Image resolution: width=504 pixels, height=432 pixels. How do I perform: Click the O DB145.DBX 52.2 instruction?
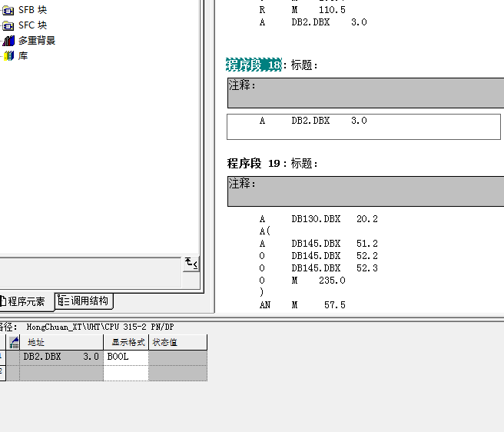319,256
